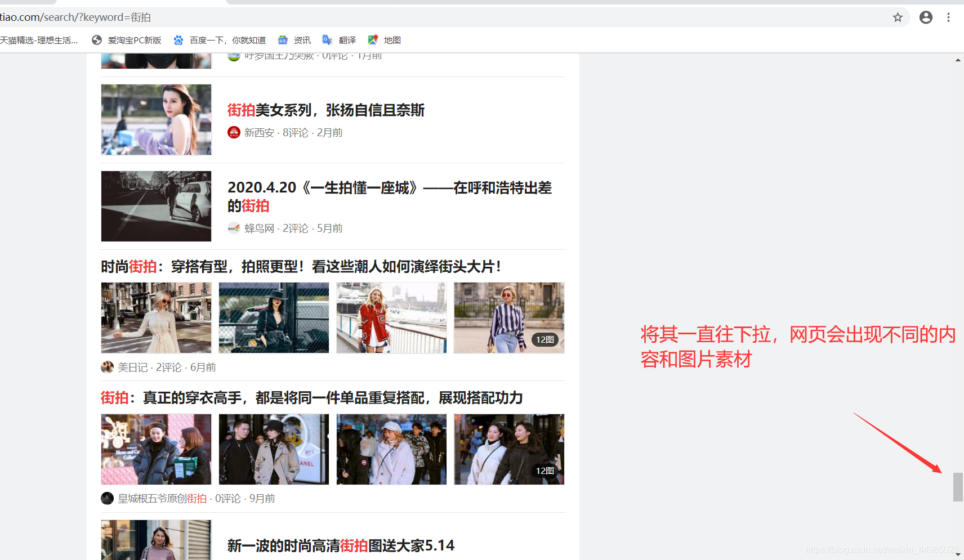The height and width of the screenshot is (560, 964).
Task: Click the Baidu paw icon in the bookmarks bar
Action: click(x=178, y=40)
